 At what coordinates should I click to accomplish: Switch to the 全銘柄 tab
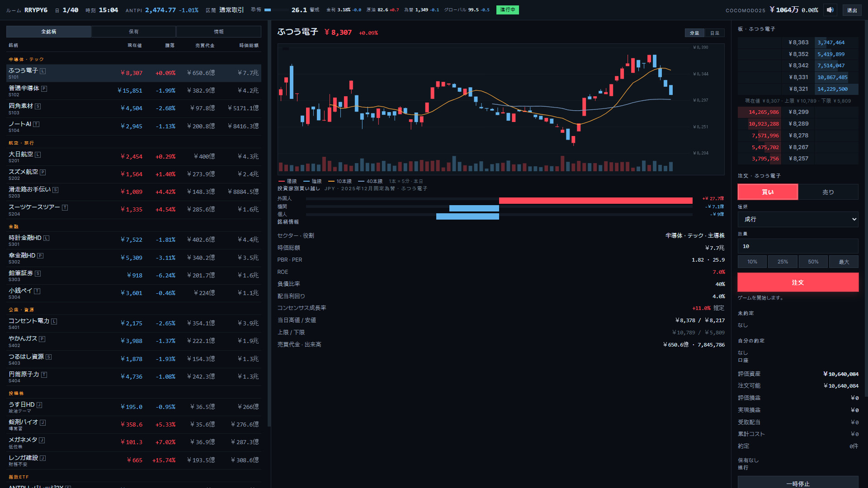(x=48, y=32)
